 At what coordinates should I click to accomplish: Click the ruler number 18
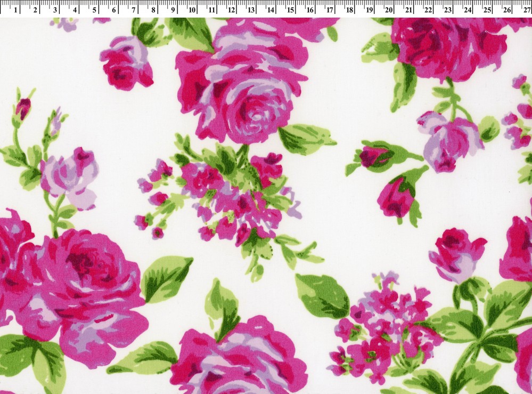349,10
